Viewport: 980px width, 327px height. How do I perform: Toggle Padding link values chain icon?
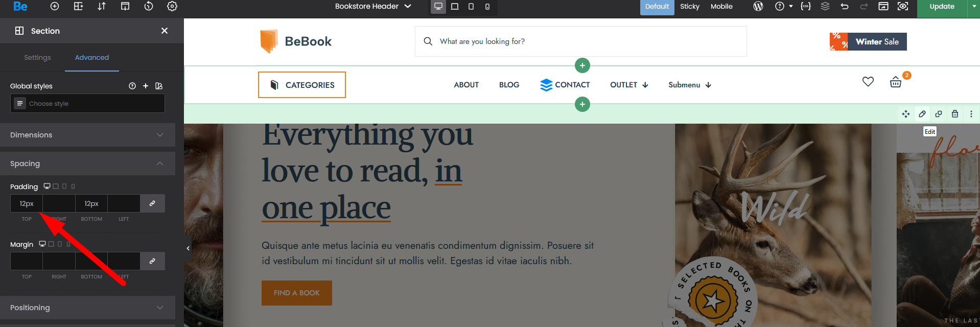pos(152,203)
